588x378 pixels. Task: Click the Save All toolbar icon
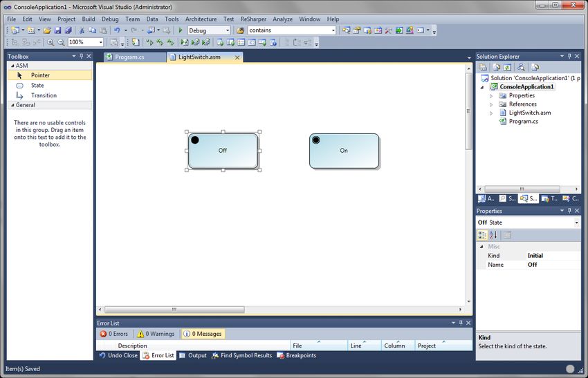coord(68,30)
